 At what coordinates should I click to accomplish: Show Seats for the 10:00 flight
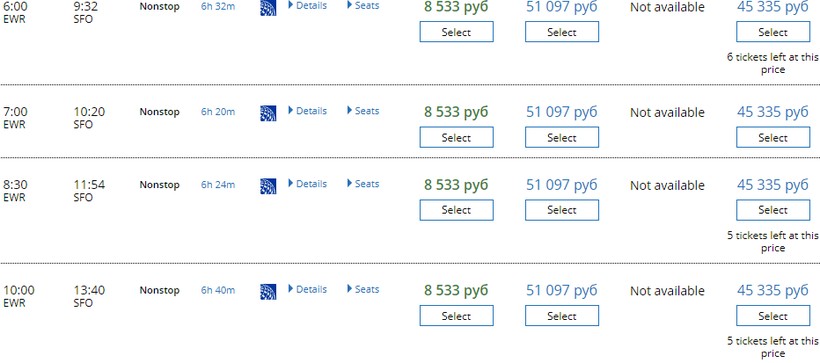(363, 289)
